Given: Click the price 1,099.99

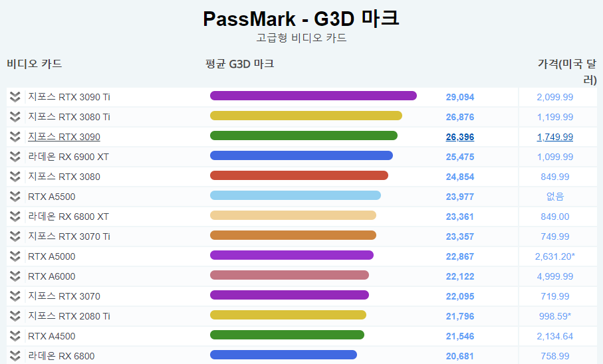Looking at the screenshot, I should (555, 157).
